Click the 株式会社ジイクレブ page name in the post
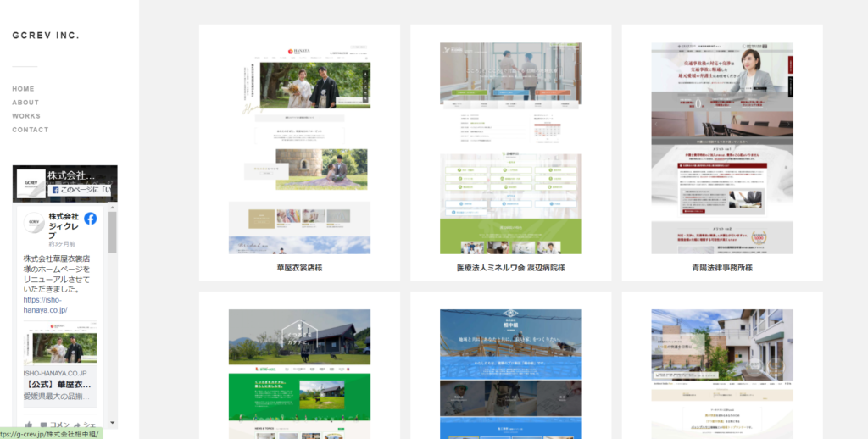This screenshot has width=868, height=439. pyautogui.click(x=64, y=225)
